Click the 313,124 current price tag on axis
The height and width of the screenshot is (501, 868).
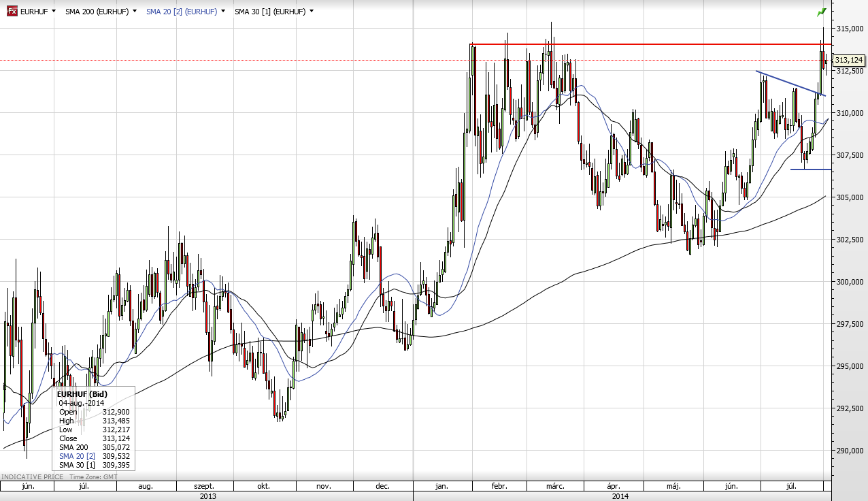coord(848,60)
